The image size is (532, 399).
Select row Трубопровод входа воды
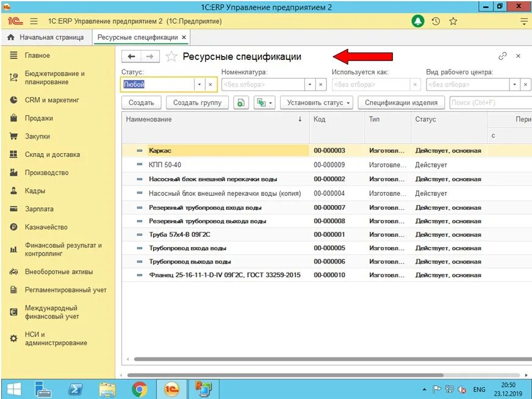pos(327,248)
